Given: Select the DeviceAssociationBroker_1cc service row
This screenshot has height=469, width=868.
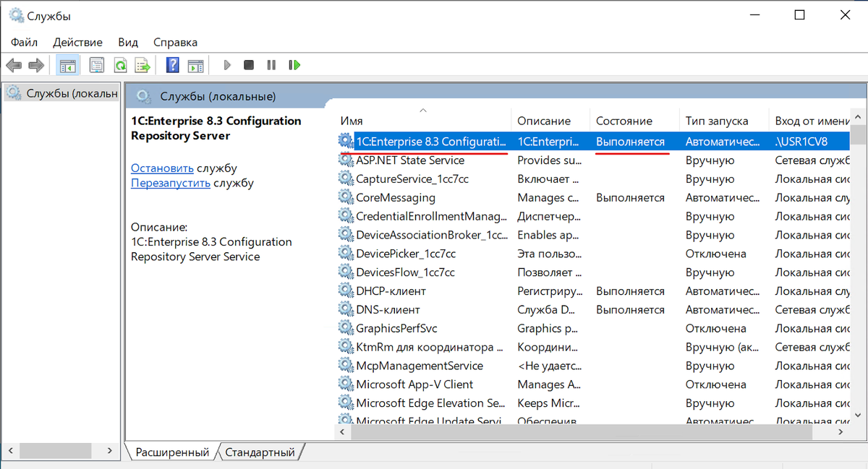Looking at the screenshot, I should pos(594,235).
